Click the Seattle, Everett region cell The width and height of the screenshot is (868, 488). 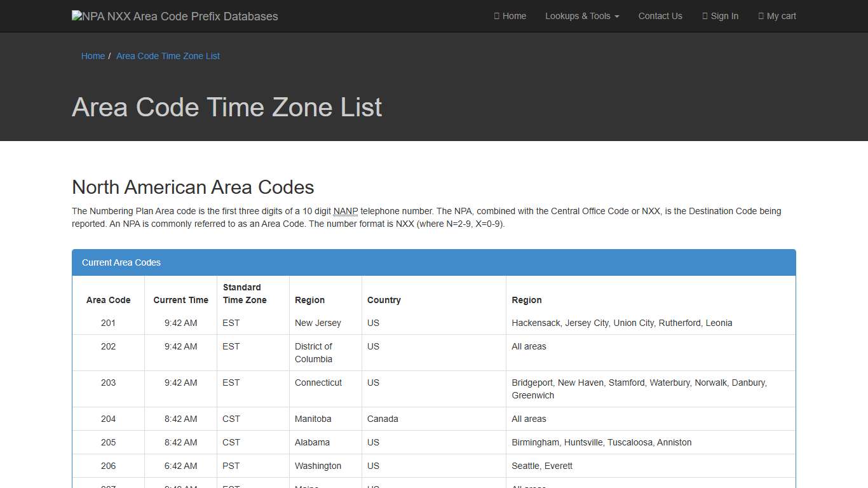pyautogui.click(x=542, y=466)
